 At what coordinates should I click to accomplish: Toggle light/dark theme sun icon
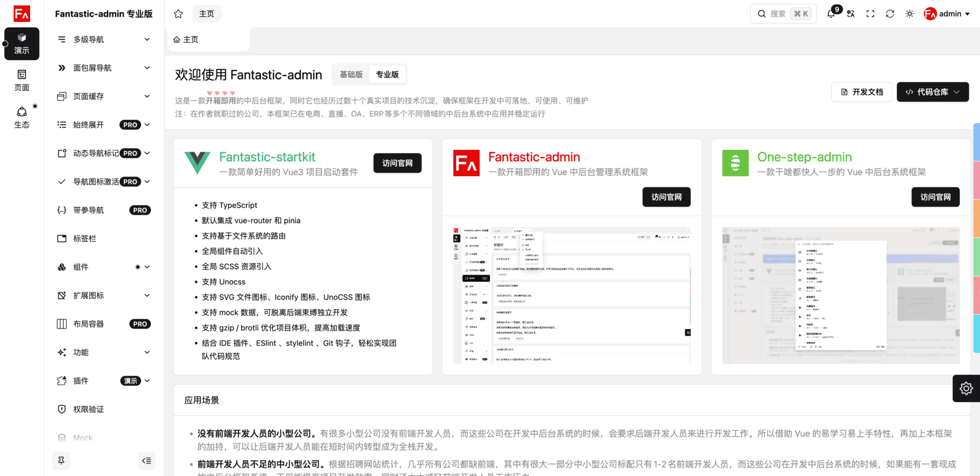910,14
